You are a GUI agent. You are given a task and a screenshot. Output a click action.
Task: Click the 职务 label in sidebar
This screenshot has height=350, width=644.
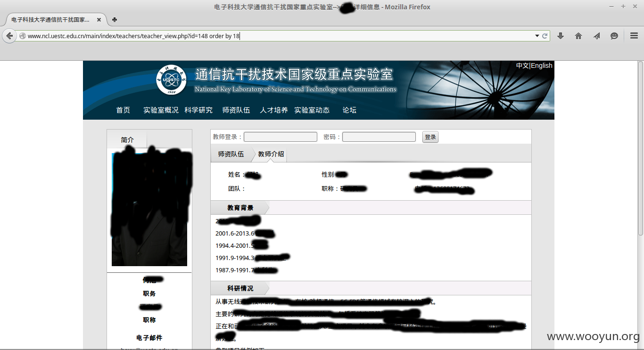[149, 293]
